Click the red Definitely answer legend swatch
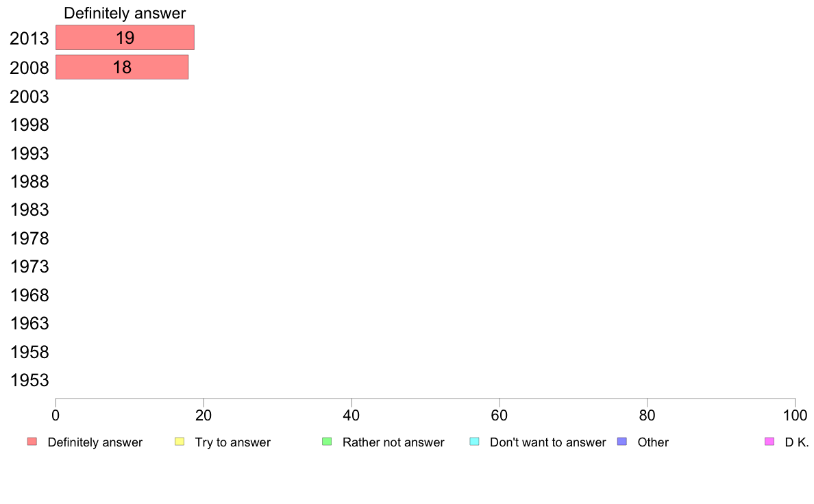Image resolution: width=814 pixels, height=504 pixels. 32,442
